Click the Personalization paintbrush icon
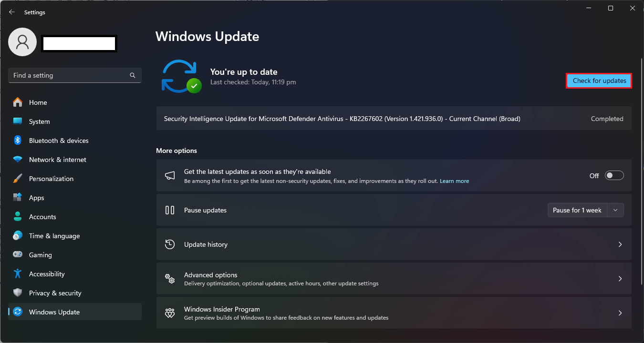 pos(18,179)
